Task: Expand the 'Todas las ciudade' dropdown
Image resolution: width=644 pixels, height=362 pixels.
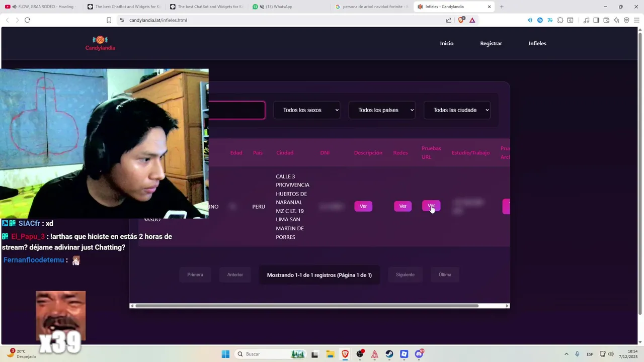Action: tap(457, 110)
